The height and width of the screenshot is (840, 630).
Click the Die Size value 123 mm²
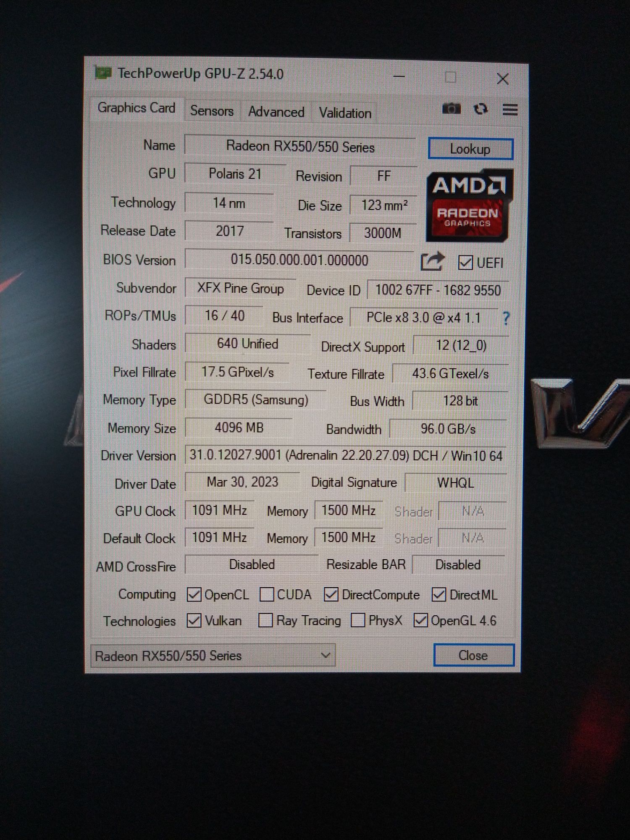384,205
